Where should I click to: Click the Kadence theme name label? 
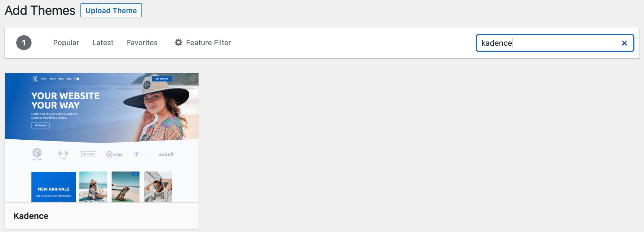coord(31,216)
